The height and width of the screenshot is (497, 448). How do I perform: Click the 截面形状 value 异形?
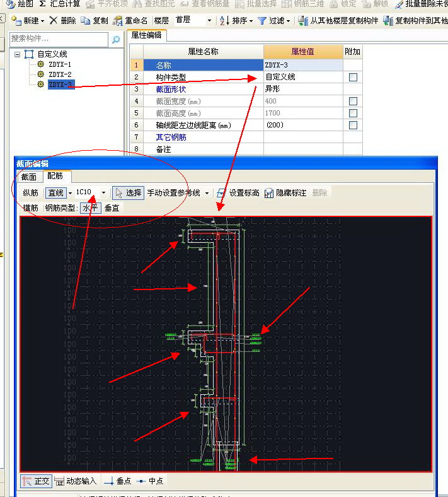303,89
